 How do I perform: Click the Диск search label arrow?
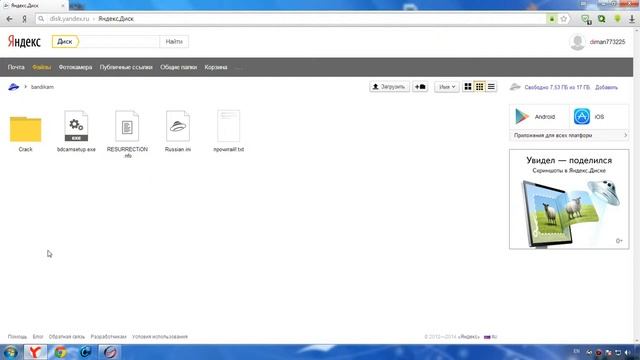(65, 42)
